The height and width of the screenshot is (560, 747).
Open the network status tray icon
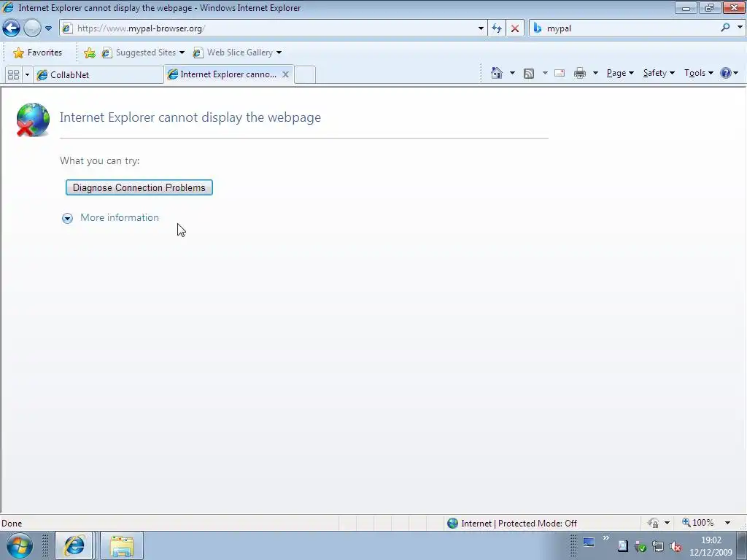pos(658,546)
